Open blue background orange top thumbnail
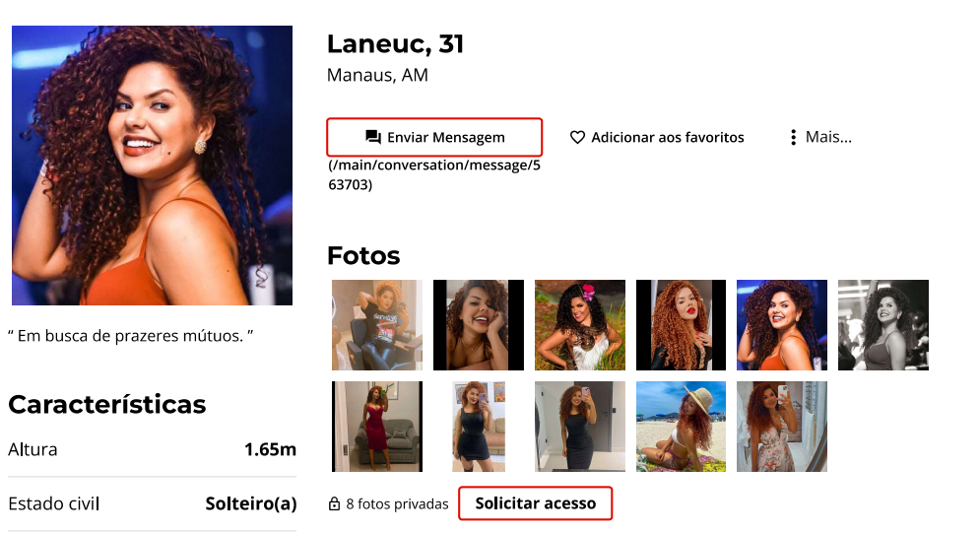980x533 pixels. pos(782,325)
